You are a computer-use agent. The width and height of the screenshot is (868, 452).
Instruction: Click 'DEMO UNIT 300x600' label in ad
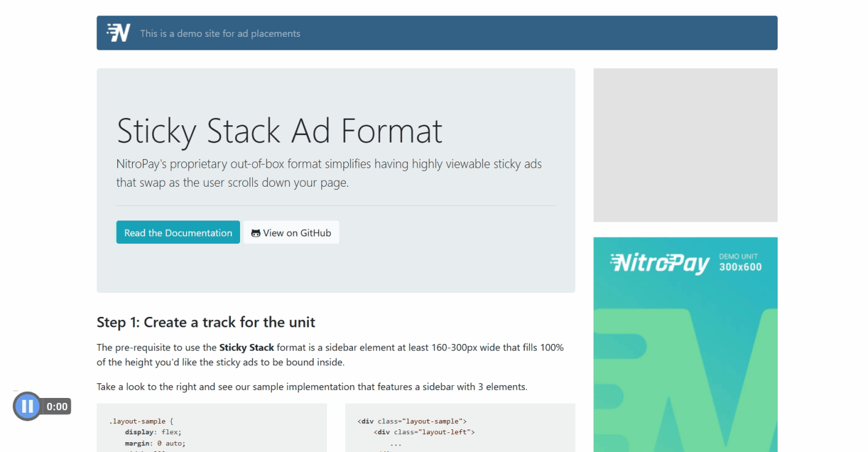coord(740,262)
